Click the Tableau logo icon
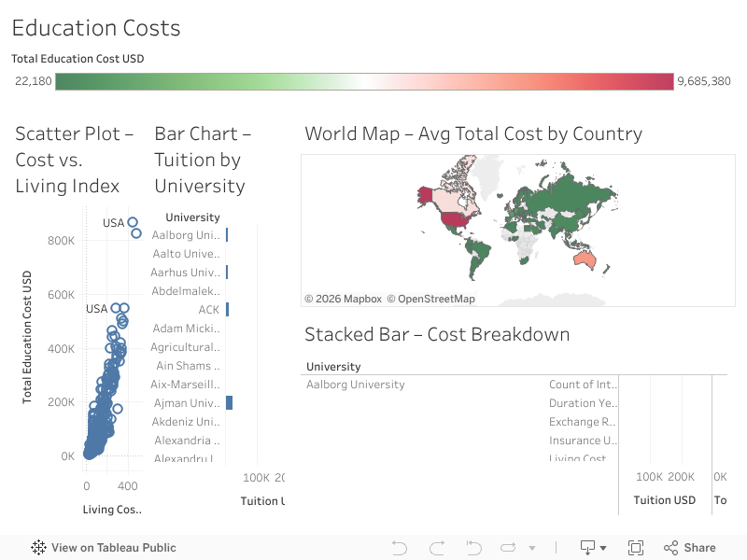Image resolution: width=747 pixels, height=560 pixels. point(38,548)
